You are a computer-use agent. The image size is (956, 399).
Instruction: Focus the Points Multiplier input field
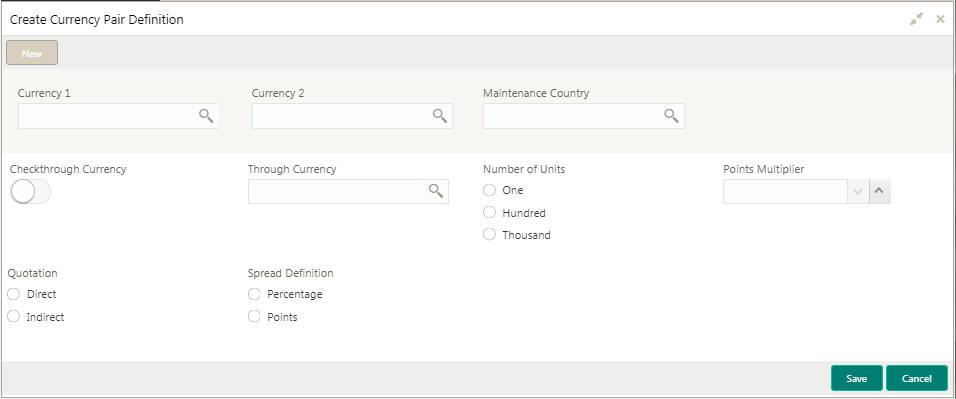pos(785,191)
